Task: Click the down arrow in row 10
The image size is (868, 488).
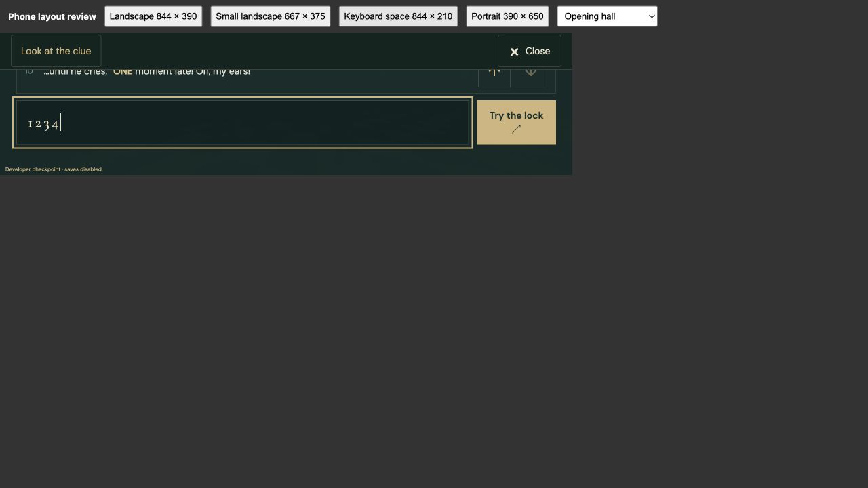Action: [531, 78]
